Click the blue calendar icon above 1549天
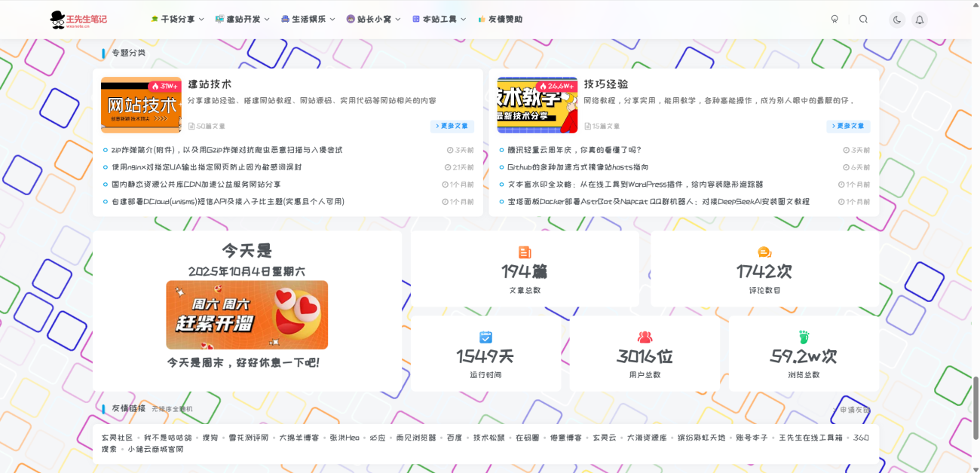Viewport: 980px width, 473px height. [x=485, y=337]
